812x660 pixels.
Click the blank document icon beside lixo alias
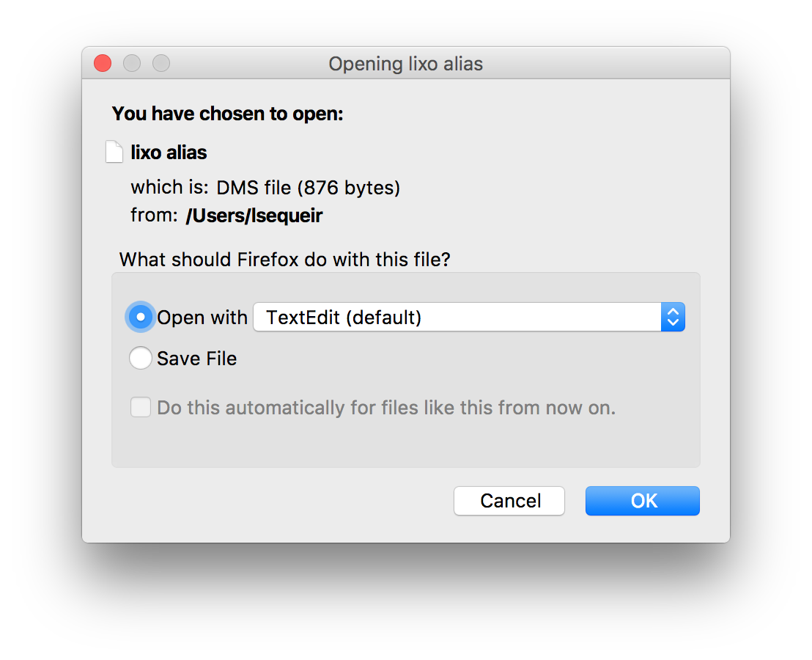(114, 151)
